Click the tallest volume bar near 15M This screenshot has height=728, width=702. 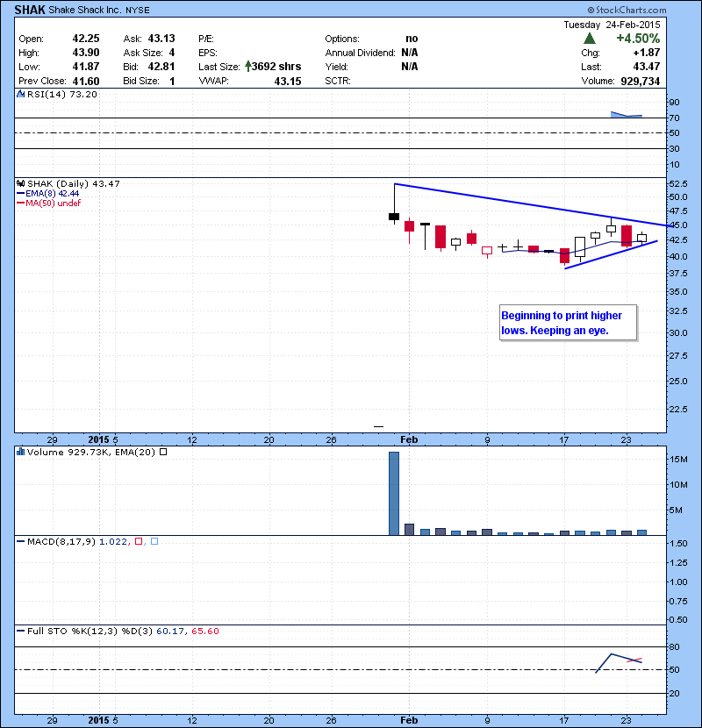click(393, 493)
